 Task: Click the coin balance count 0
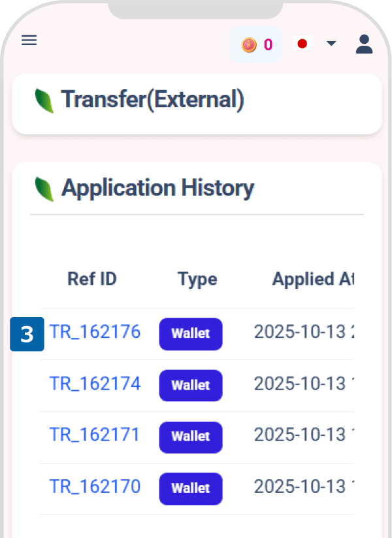(x=268, y=45)
